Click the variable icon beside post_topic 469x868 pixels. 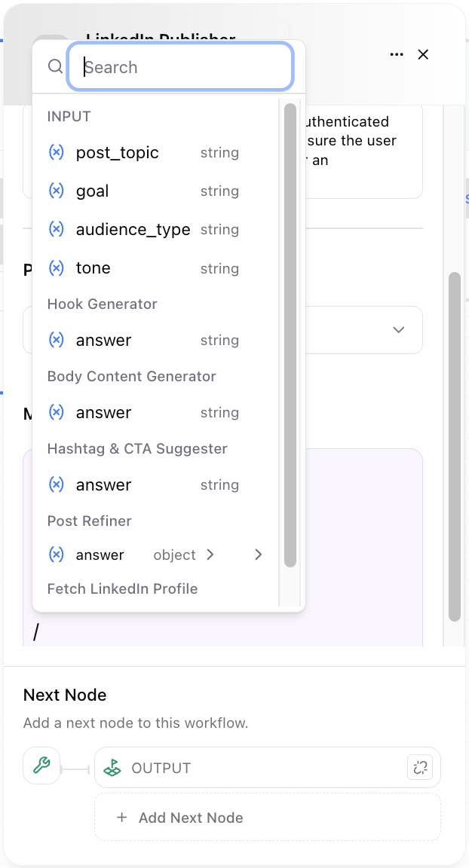click(x=56, y=152)
